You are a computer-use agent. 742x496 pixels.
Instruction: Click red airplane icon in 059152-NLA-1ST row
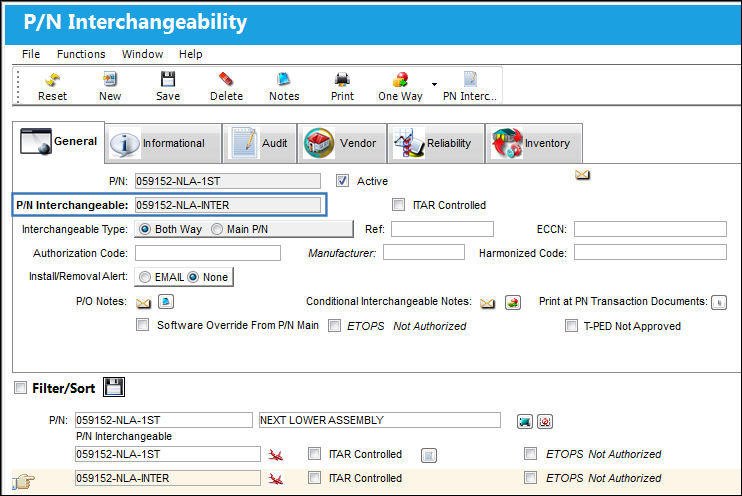pyautogui.click(x=275, y=455)
